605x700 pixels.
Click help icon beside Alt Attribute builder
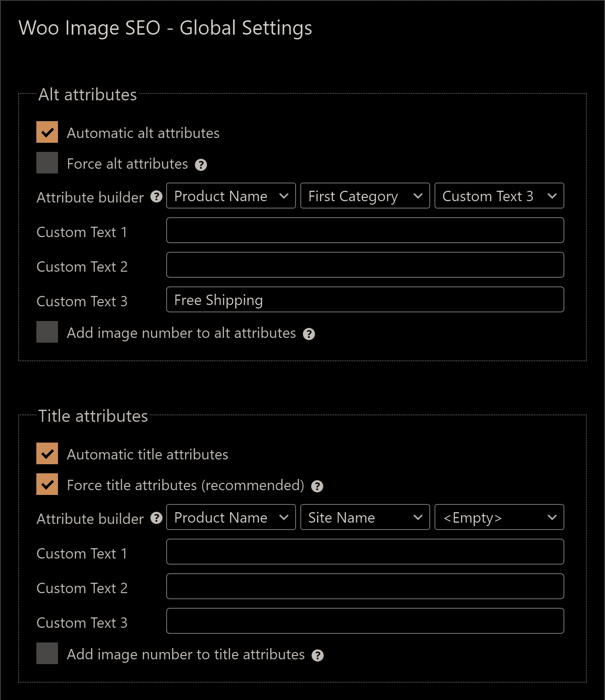[156, 197]
